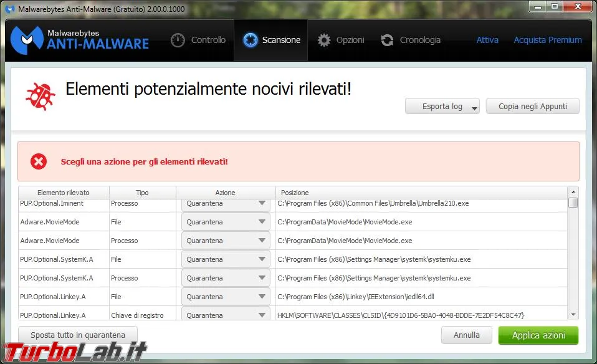Click the title bar Malwarebytes app icon

pyautogui.click(x=10, y=9)
